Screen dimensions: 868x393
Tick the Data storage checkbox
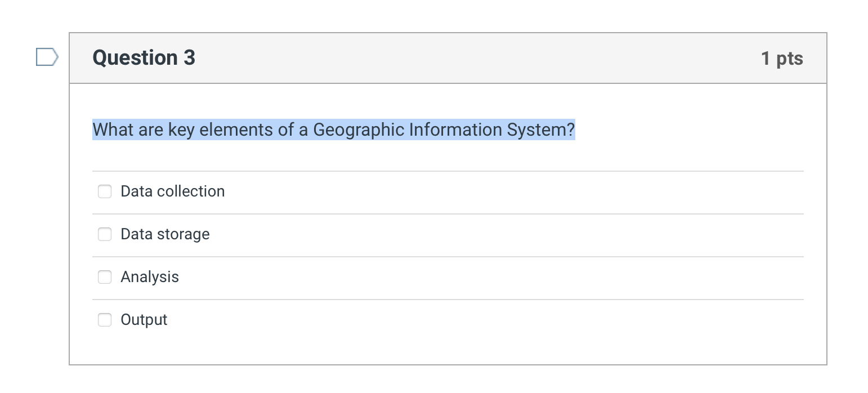(105, 234)
